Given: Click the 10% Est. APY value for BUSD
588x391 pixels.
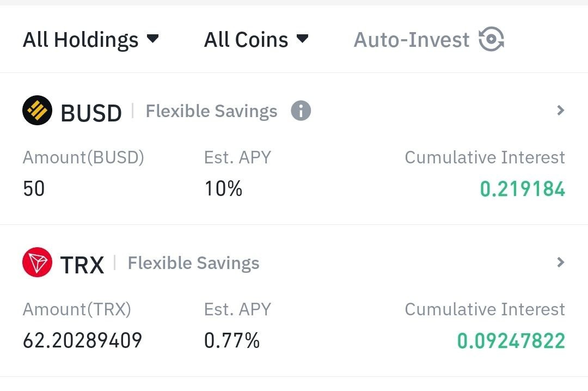Looking at the screenshot, I should [223, 189].
